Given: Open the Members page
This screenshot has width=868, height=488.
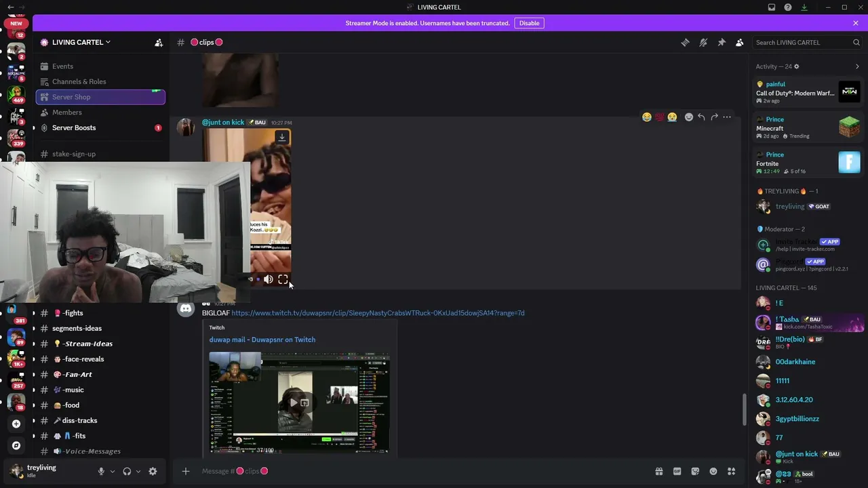Looking at the screenshot, I should click(99, 113).
